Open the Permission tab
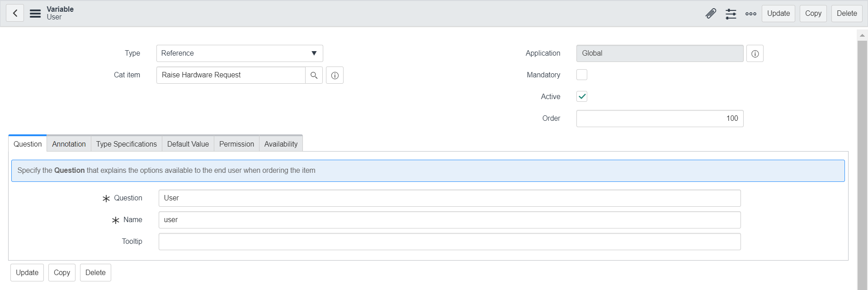The image size is (868, 290). 236,144
